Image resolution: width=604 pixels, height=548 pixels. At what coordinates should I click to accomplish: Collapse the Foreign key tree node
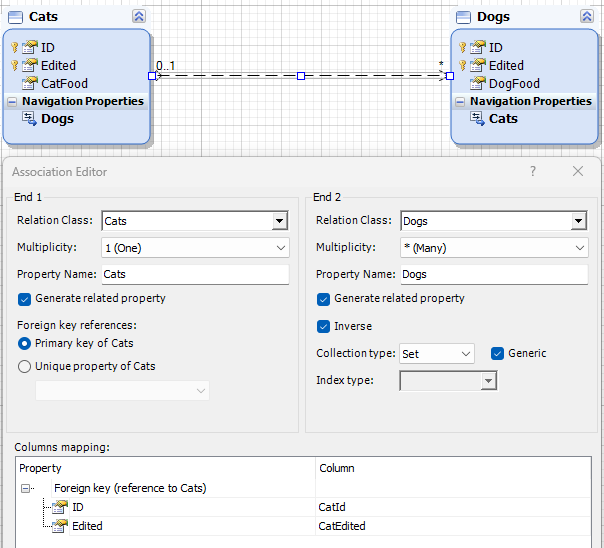[x=27, y=488]
